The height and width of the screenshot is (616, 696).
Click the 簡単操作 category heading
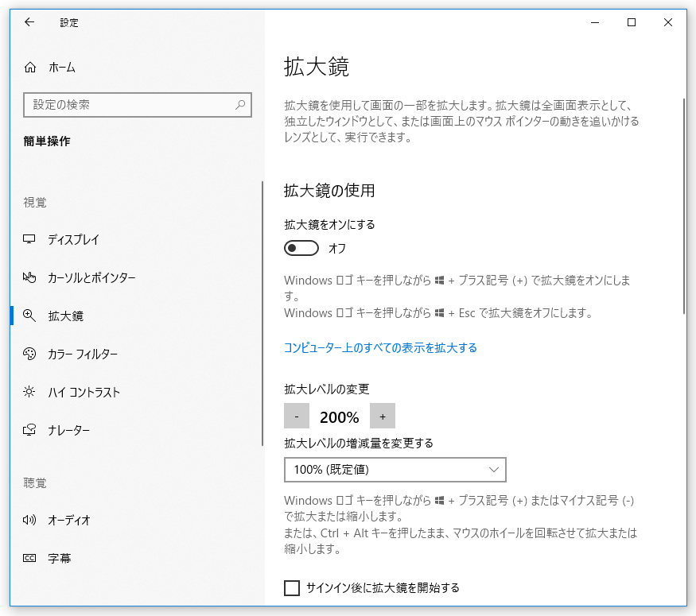[x=47, y=141]
